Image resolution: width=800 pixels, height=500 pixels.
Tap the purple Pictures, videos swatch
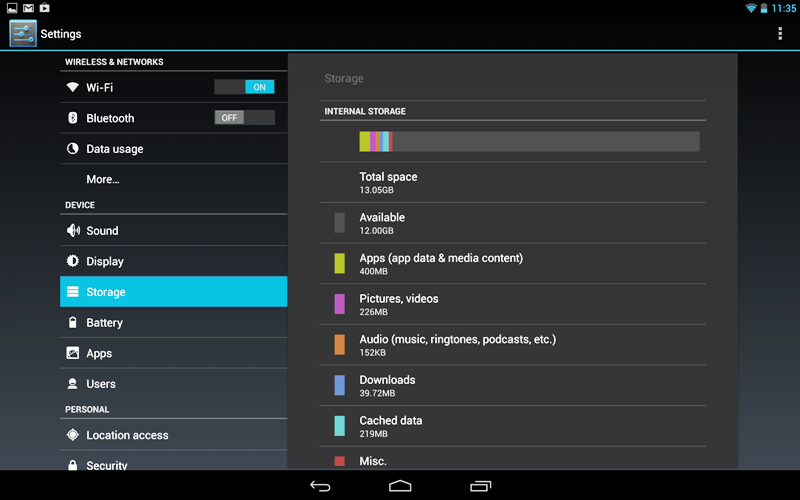339,304
